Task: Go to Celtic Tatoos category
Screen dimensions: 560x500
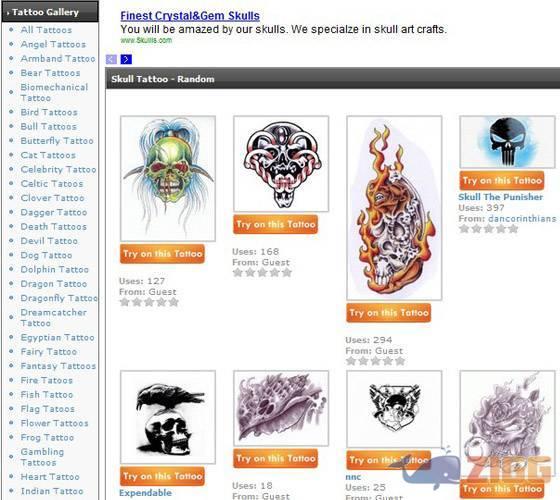Action: [x=52, y=184]
